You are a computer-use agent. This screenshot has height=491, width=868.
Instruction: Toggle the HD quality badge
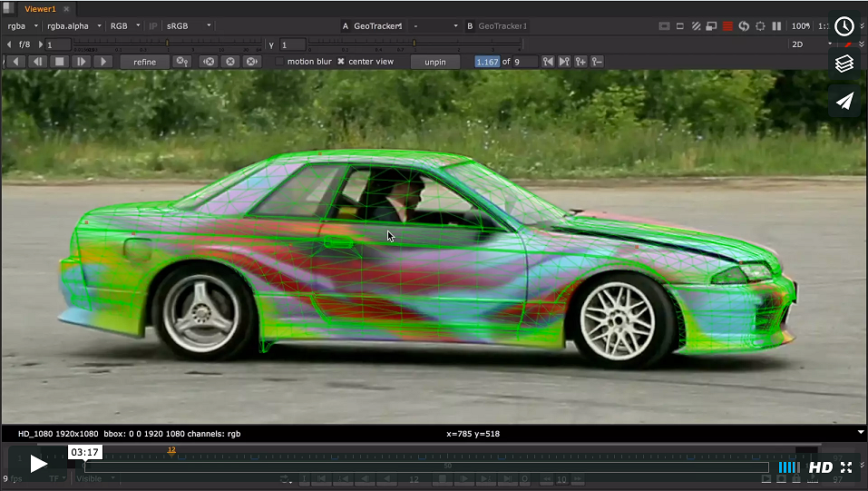(820, 467)
